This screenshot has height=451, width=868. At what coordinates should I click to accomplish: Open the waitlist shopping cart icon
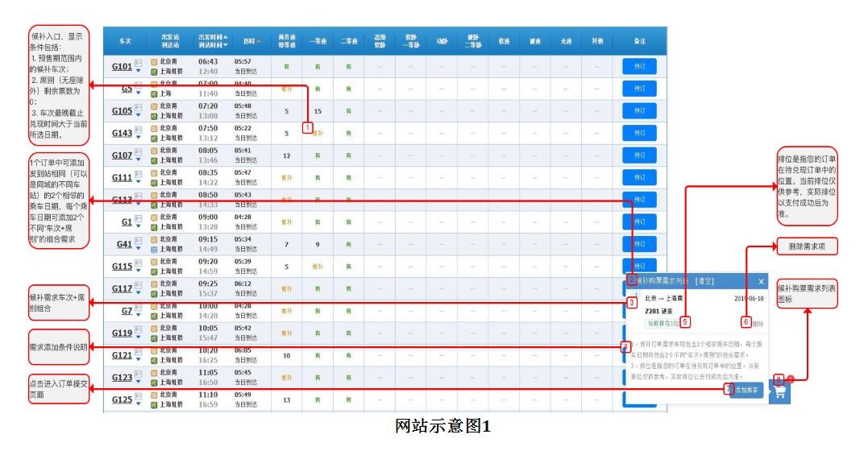pyautogui.click(x=780, y=392)
